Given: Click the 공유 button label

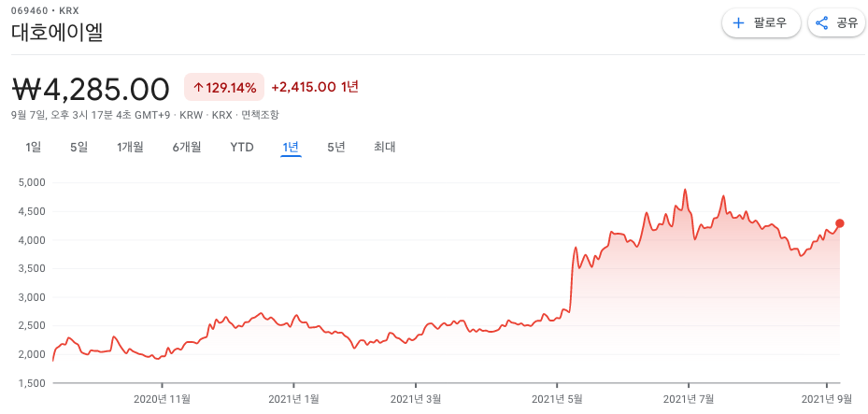Looking at the screenshot, I should (847, 22).
